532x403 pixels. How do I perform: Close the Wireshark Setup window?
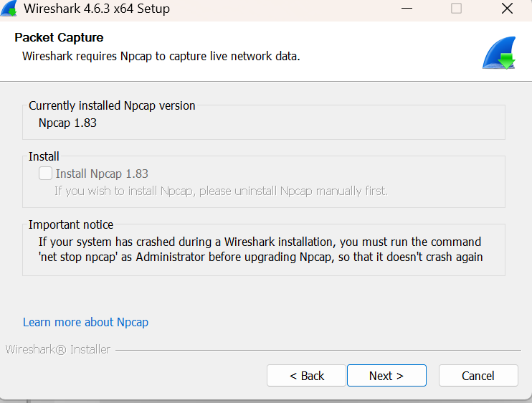507,9
